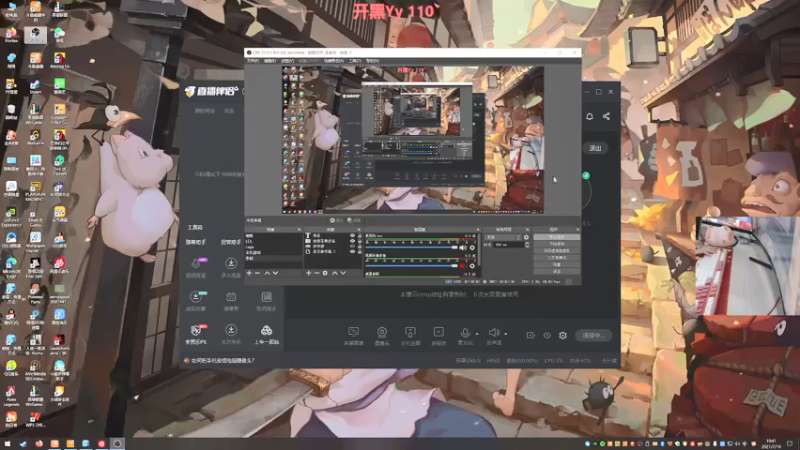Click speaker icon in companion bottom toolbar
This screenshot has width=800, height=450.
point(493,335)
